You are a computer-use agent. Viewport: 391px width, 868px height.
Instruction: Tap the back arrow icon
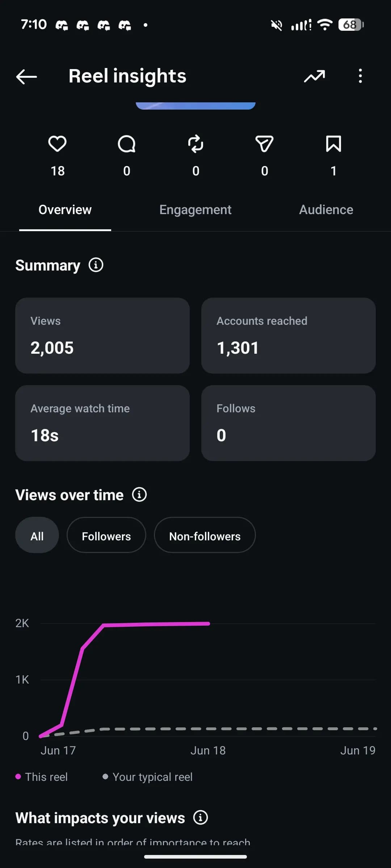point(26,77)
